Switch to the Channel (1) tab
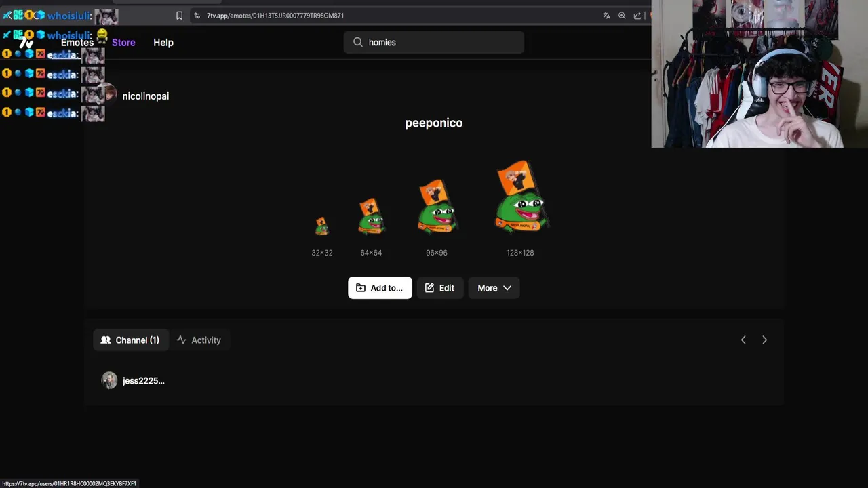Viewport: 868px width, 488px height. coord(130,340)
